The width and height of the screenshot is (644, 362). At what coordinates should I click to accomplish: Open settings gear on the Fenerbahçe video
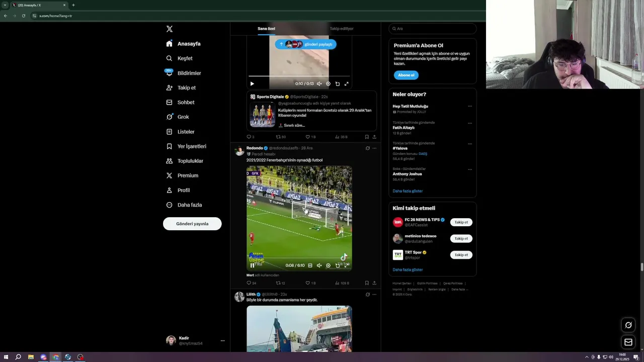[x=328, y=265]
